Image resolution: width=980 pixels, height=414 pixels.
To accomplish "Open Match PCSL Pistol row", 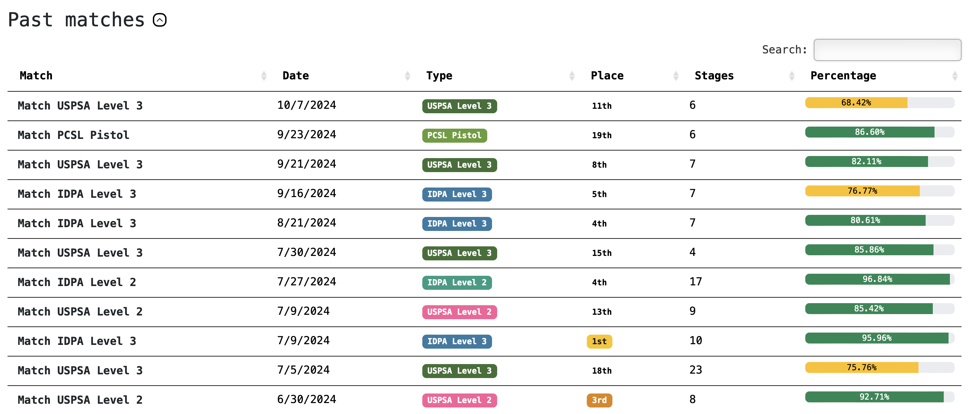I will (74, 135).
